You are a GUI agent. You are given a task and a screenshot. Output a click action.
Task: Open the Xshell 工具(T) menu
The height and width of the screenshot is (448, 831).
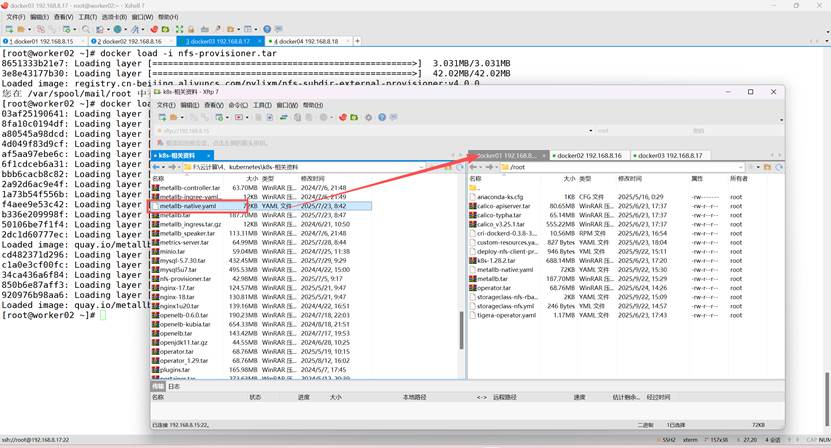click(87, 17)
